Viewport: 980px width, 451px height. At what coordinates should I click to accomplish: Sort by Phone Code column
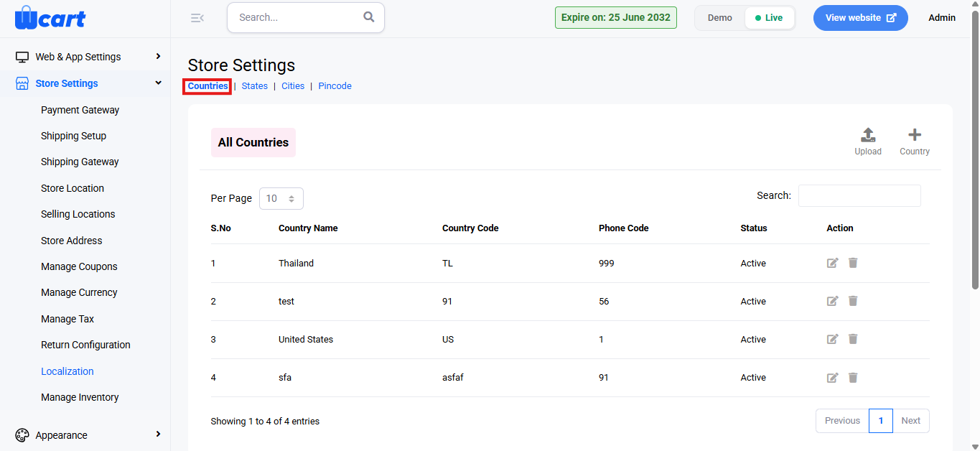624,228
